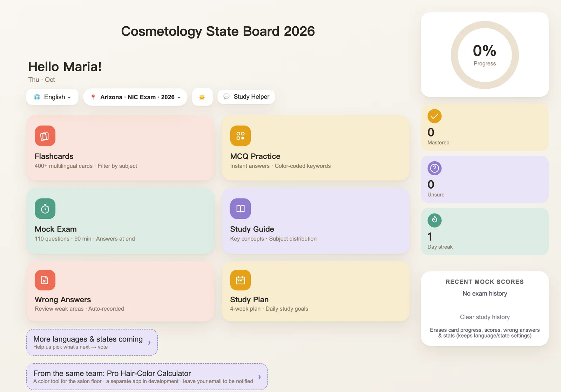Open the English language dropdown
The image size is (561, 392).
click(x=52, y=97)
